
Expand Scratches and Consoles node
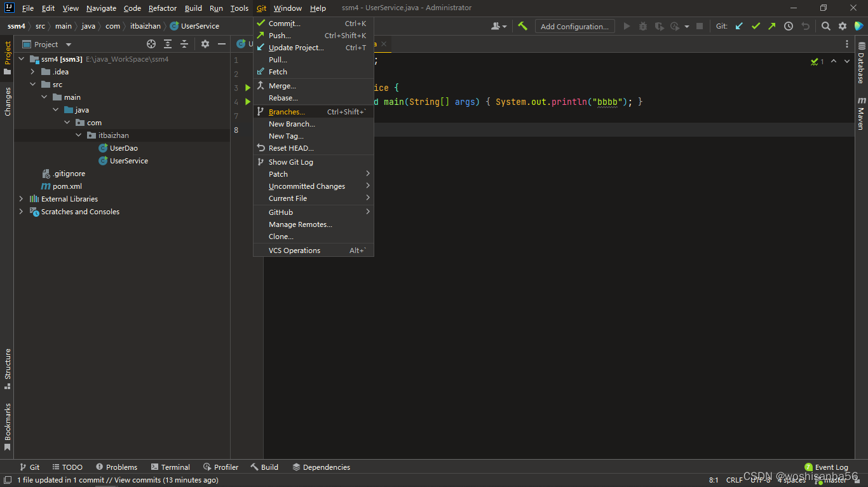pos(21,212)
